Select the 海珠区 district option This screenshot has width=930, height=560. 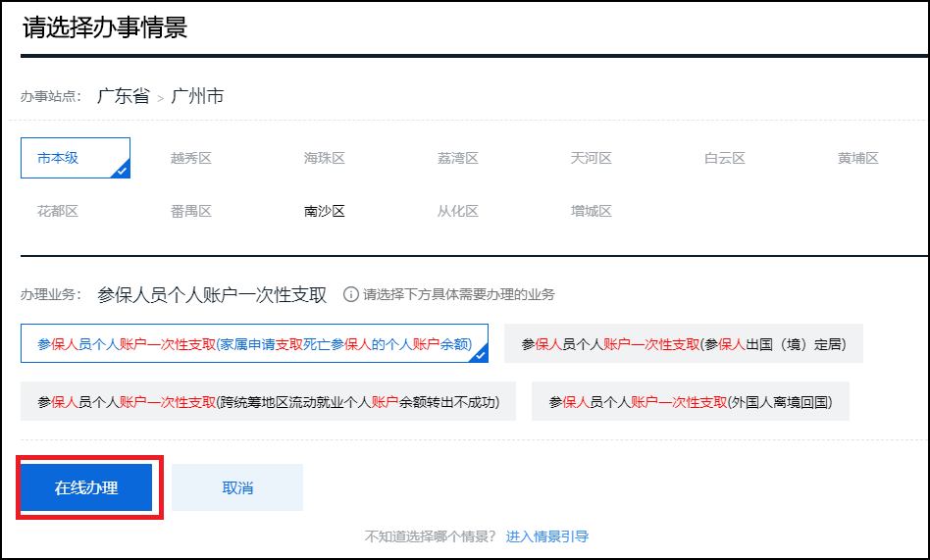click(x=325, y=158)
